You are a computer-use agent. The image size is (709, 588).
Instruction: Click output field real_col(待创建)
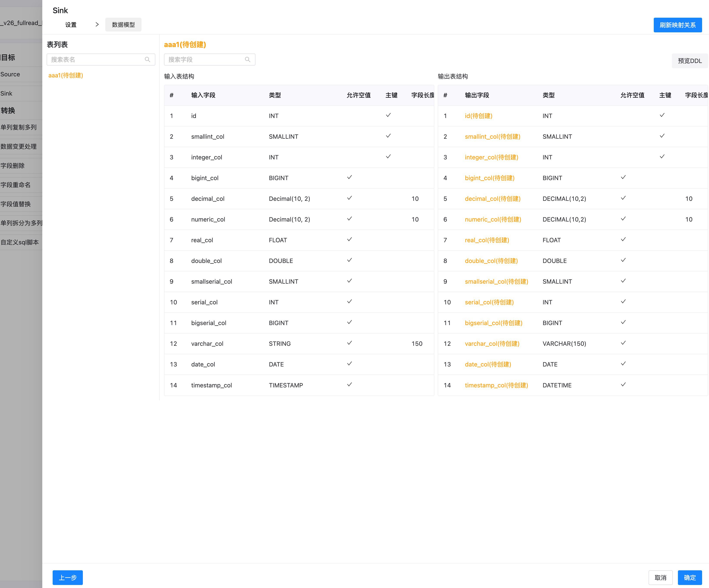point(487,240)
